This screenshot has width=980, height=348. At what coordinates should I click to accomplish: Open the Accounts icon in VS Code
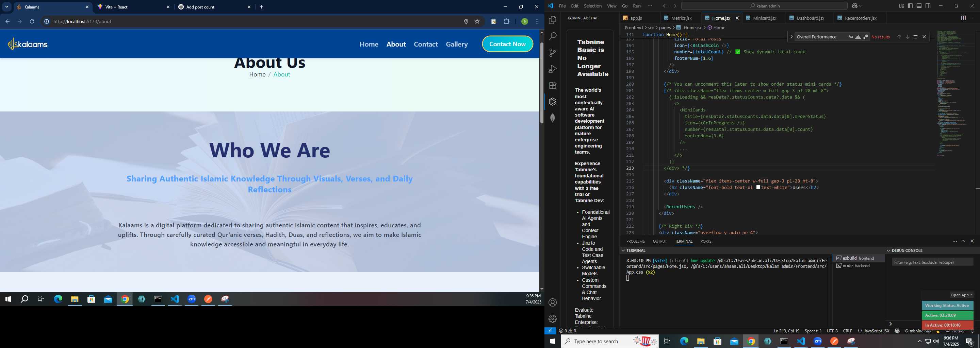pyautogui.click(x=552, y=302)
